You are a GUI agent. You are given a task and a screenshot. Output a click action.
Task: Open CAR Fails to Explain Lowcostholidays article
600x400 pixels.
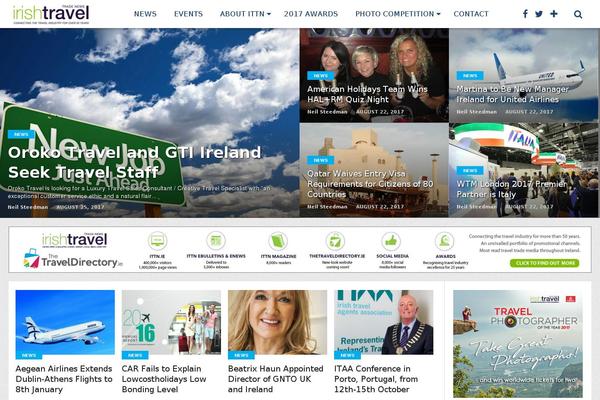pos(164,379)
